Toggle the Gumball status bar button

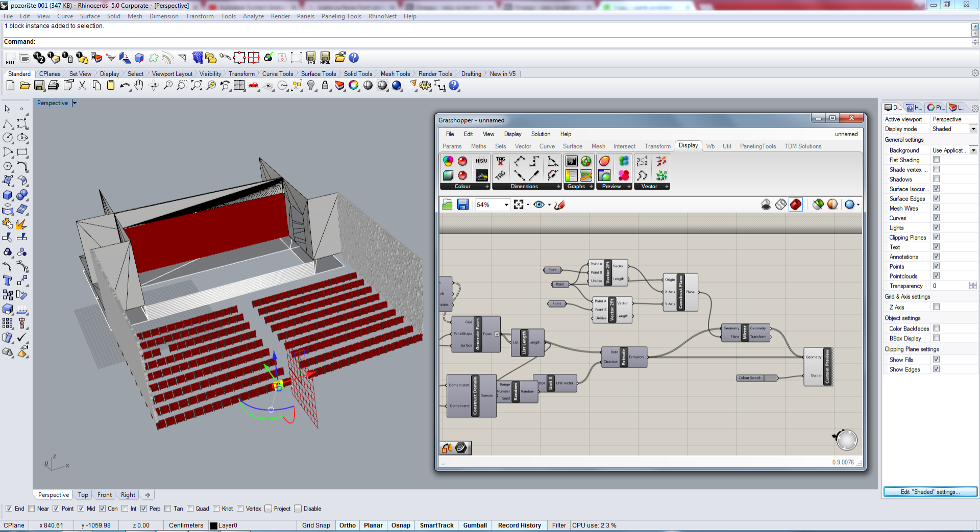[475, 525]
